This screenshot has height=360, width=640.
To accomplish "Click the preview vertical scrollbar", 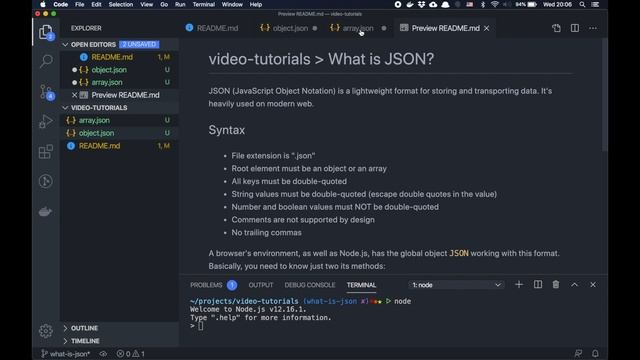I will click(x=605, y=95).
